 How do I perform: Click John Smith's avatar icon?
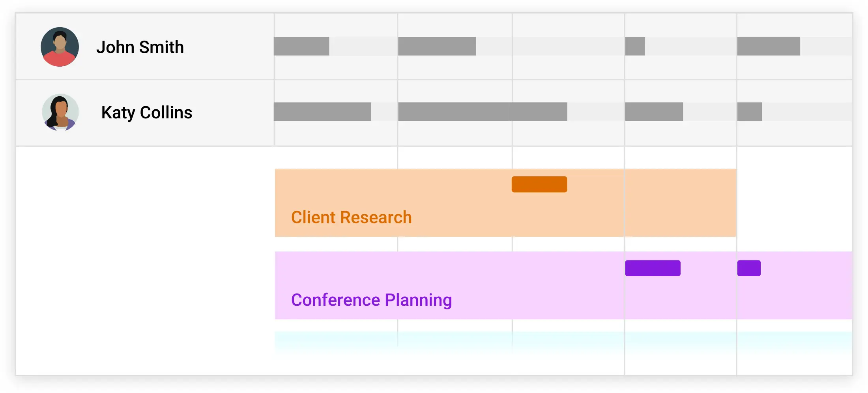[x=60, y=47]
